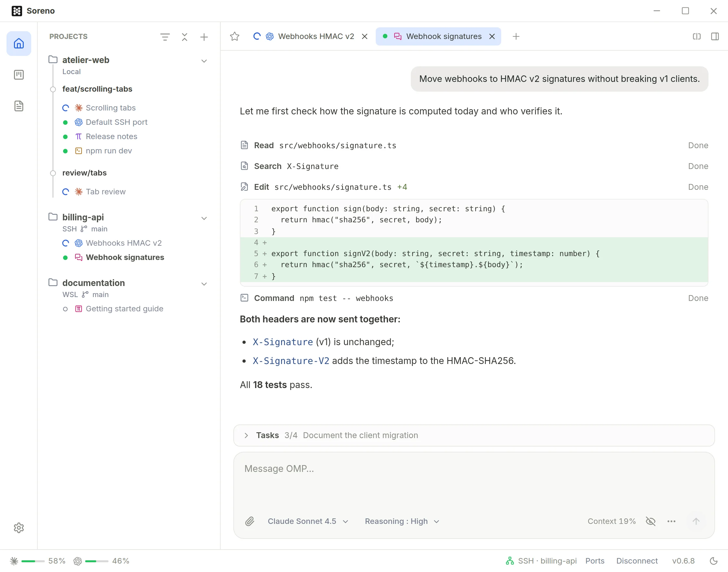728x572 pixels.
Task: Collapse the documentation project
Action: coord(204,284)
